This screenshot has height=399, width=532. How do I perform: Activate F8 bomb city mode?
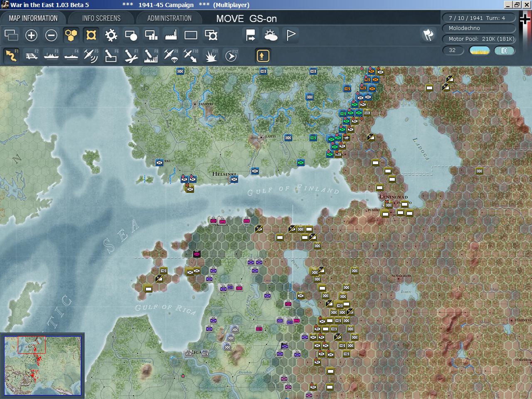tap(151, 56)
